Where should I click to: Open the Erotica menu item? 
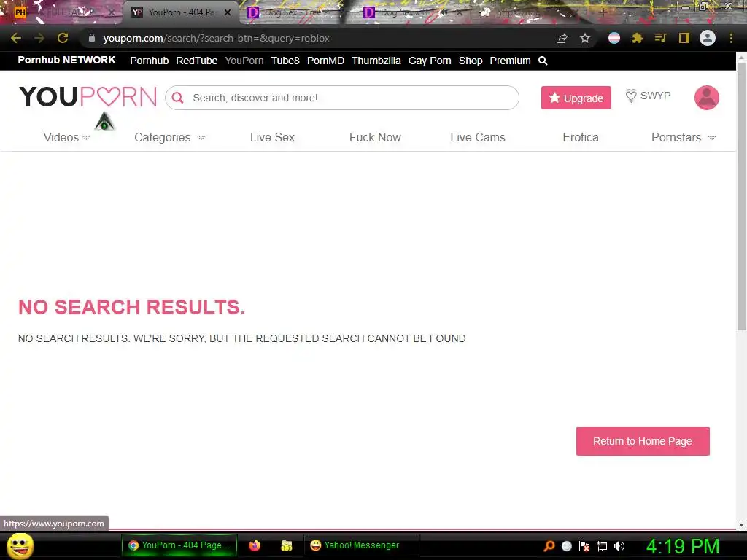(x=580, y=137)
